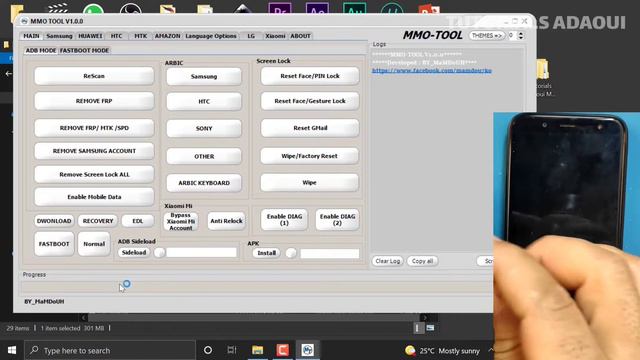Click Wipe/Factory Reset button
Screen dimensions: 640x360
point(309,156)
